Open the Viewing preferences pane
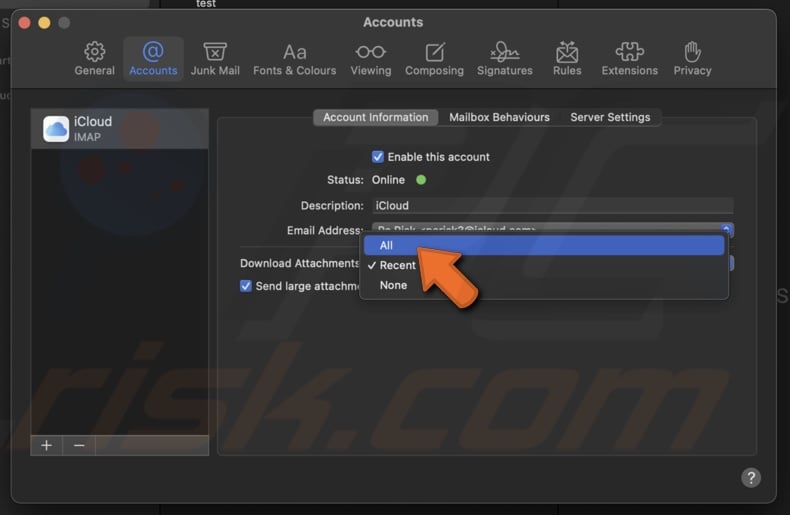This screenshot has height=515, width=790. click(370, 59)
